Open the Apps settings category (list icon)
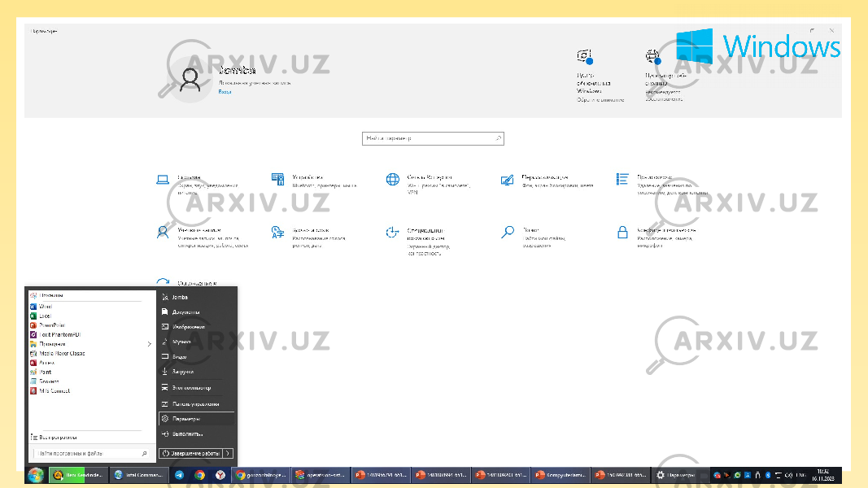 point(661,185)
